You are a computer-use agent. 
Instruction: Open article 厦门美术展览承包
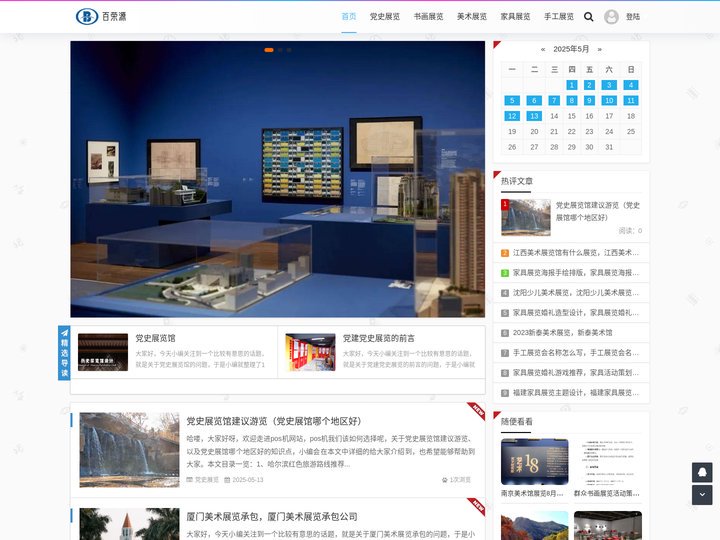pos(272,517)
